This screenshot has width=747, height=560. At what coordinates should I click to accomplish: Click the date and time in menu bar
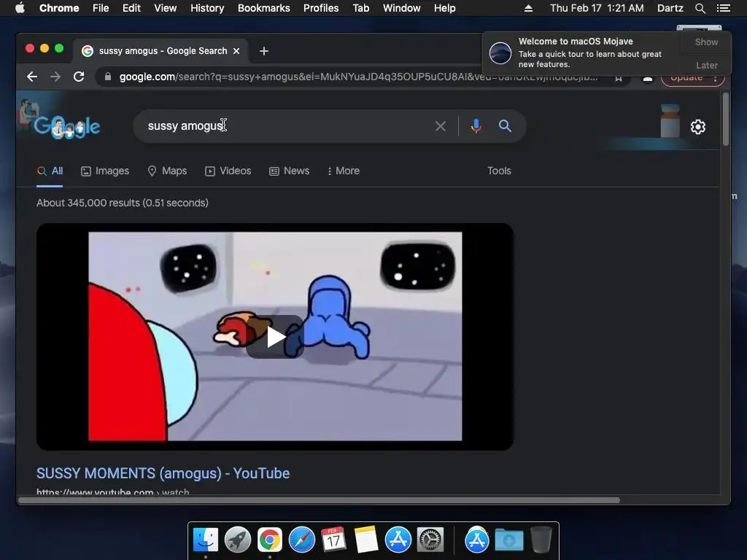point(597,8)
